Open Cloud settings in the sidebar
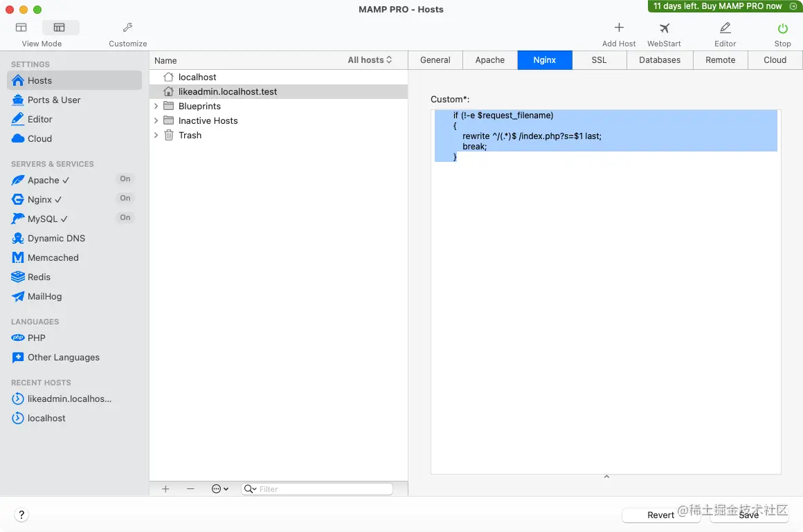 [x=75, y=139]
